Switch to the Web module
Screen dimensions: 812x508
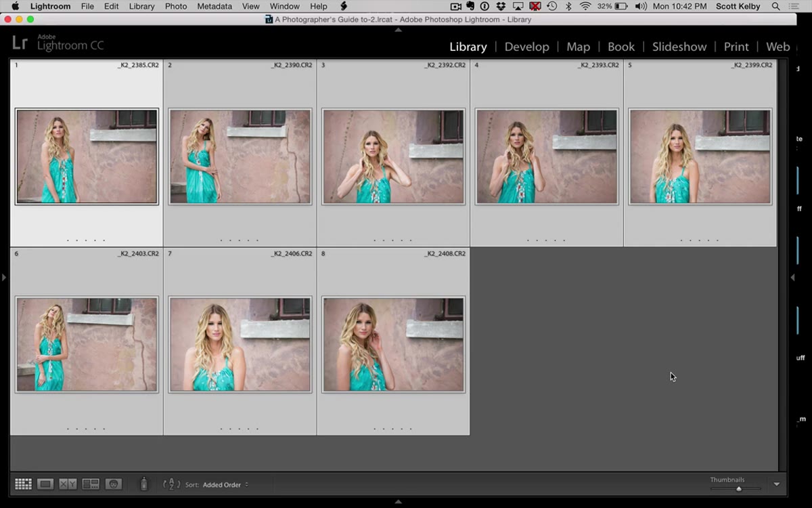(777, 47)
